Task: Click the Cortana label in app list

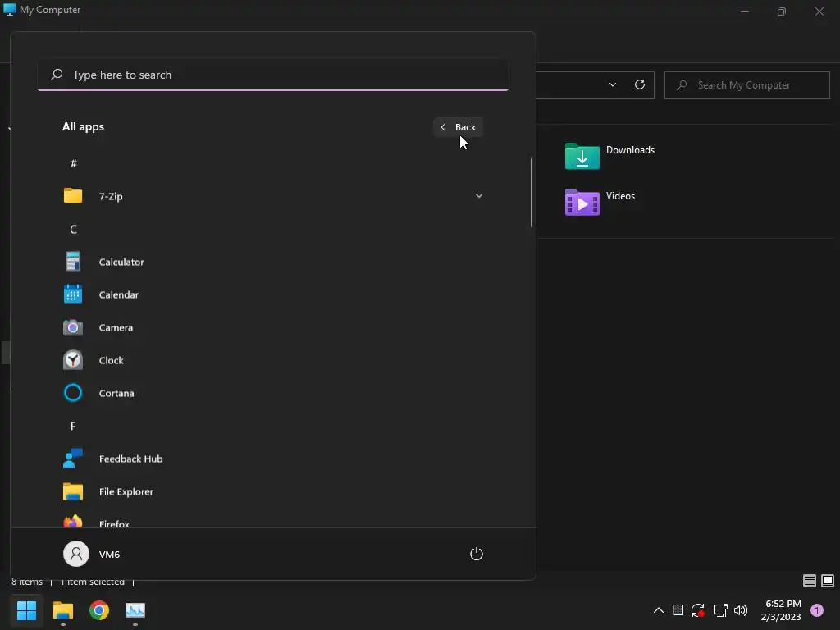Action: coord(116,393)
